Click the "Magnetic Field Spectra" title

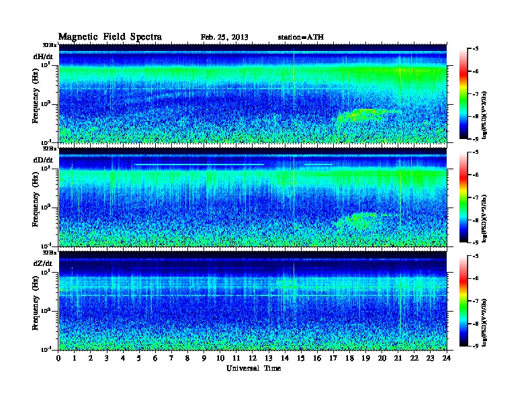click(x=110, y=37)
